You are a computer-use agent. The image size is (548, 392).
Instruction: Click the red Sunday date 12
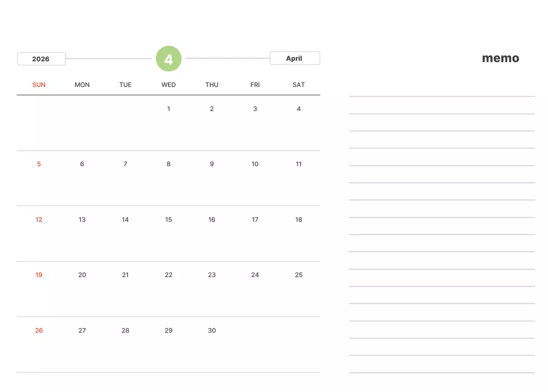coord(39,220)
